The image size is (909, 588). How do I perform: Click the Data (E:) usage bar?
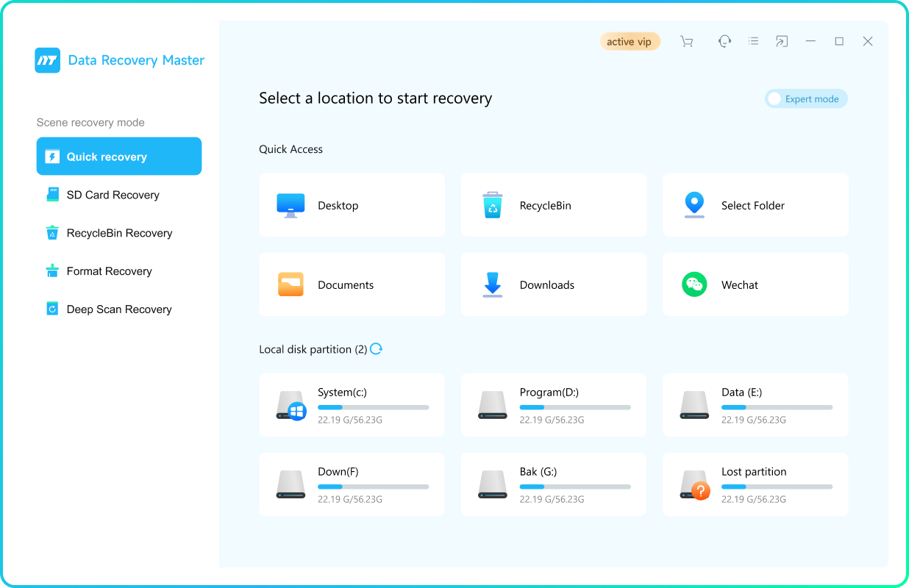(777, 407)
